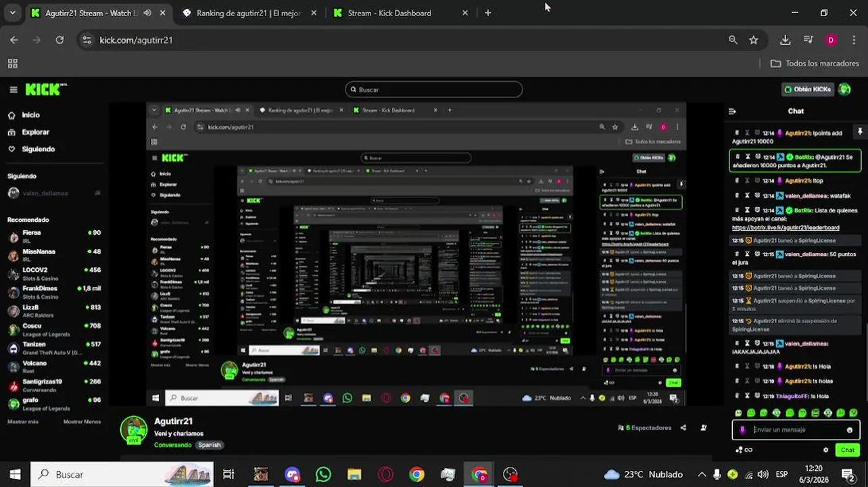The height and width of the screenshot is (487, 868).
Task: Go to Inicio in the sidebar
Action: pos(30,115)
